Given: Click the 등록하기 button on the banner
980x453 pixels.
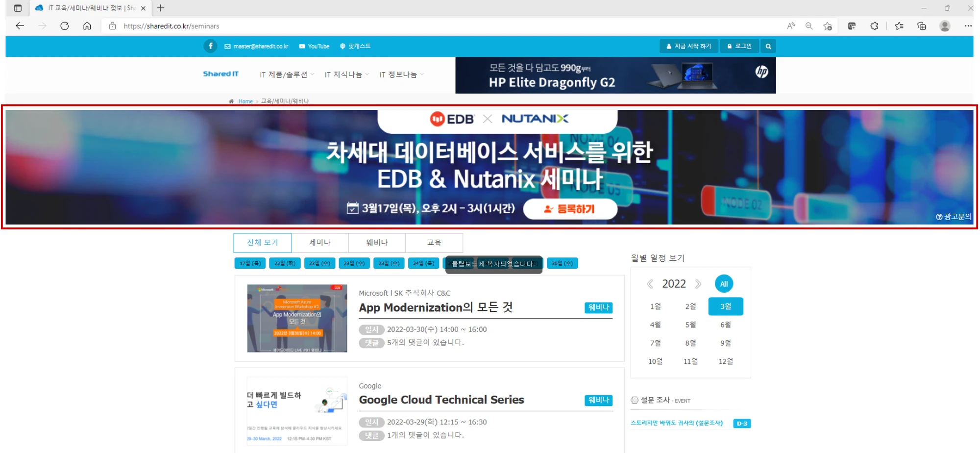Looking at the screenshot, I should (570, 209).
